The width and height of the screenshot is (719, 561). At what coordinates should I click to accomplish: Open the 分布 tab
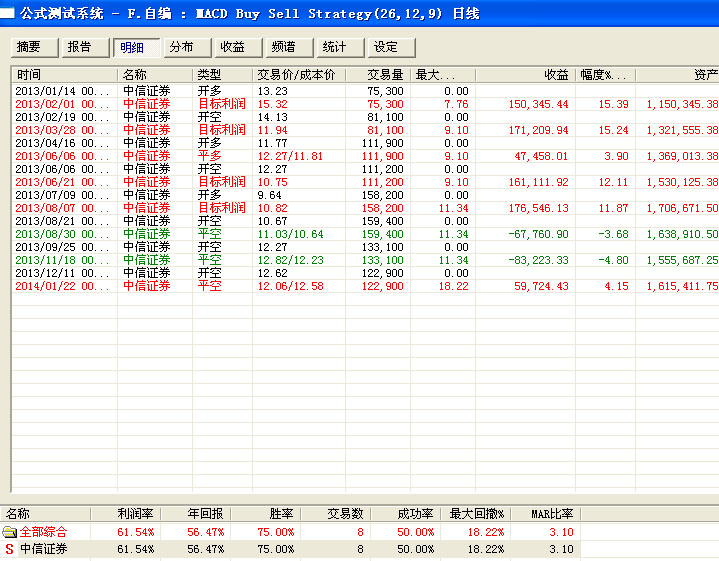point(188,47)
